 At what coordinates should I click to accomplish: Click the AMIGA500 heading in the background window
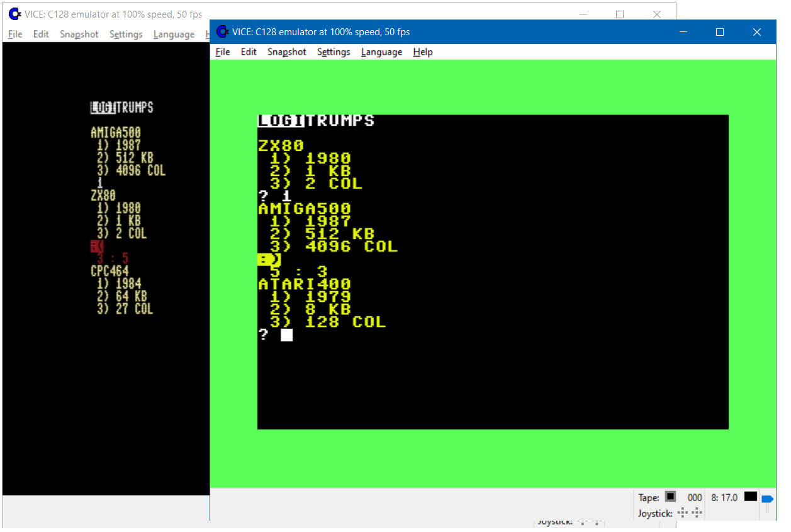pyautogui.click(x=116, y=133)
